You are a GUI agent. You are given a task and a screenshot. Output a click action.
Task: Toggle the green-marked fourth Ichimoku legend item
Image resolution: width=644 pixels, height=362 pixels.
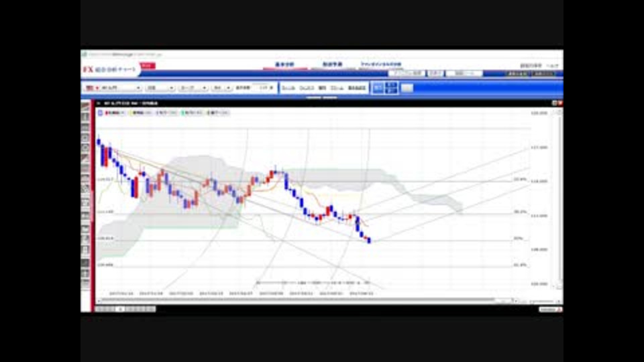pyautogui.click(x=192, y=113)
